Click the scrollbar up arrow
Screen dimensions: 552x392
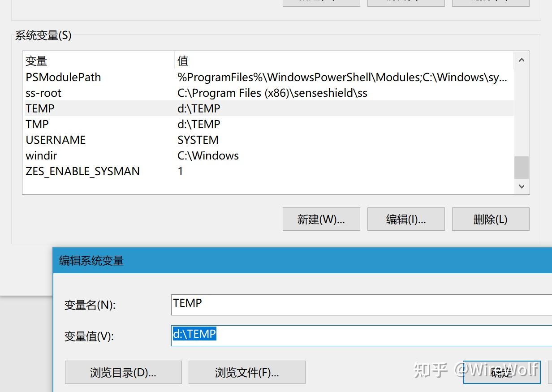(521, 59)
